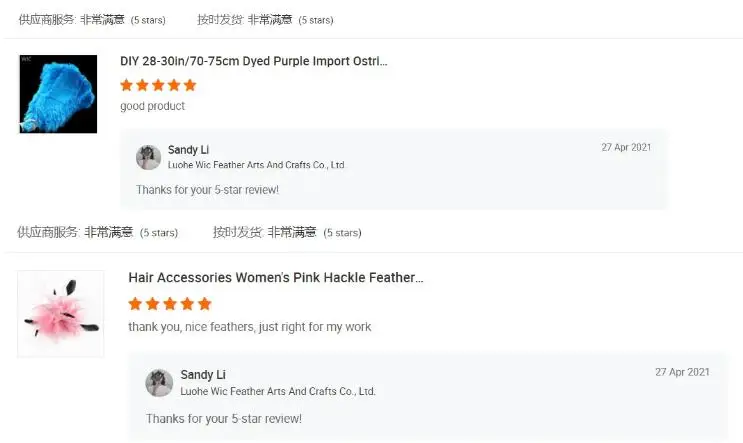Click Sandy Li's name in the first reply

click(189, 150)
